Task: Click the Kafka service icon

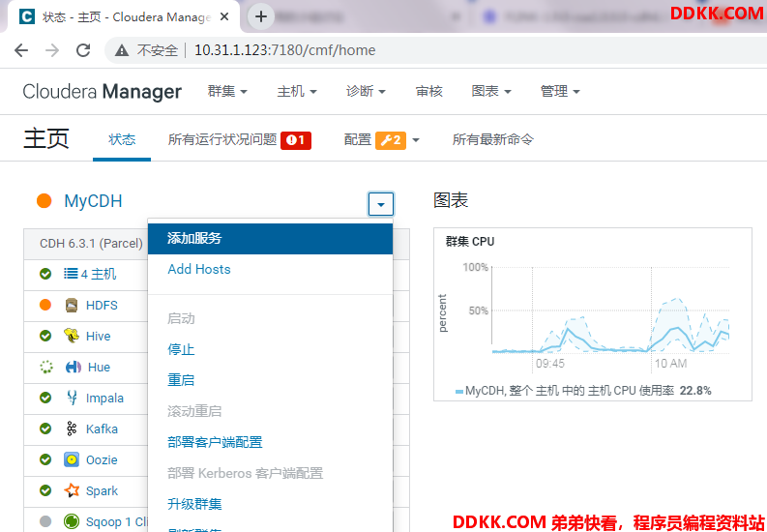Action: coord(72,429)
